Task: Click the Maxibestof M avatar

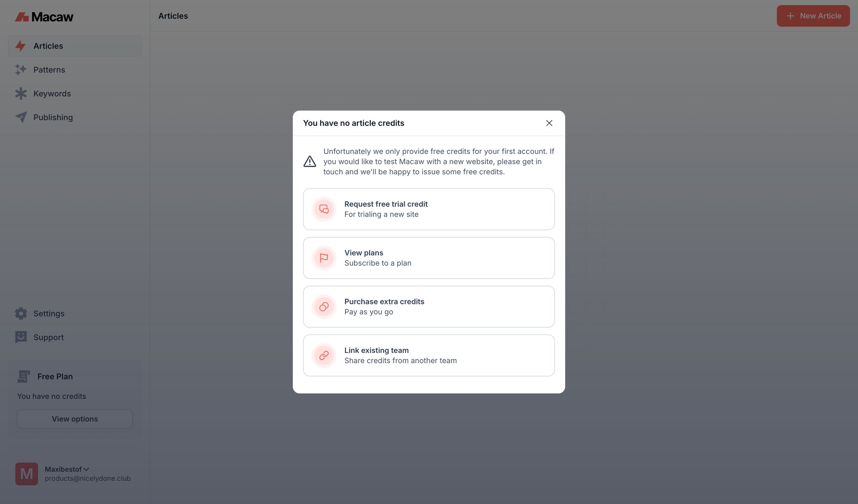Action: tap(26, 474)
